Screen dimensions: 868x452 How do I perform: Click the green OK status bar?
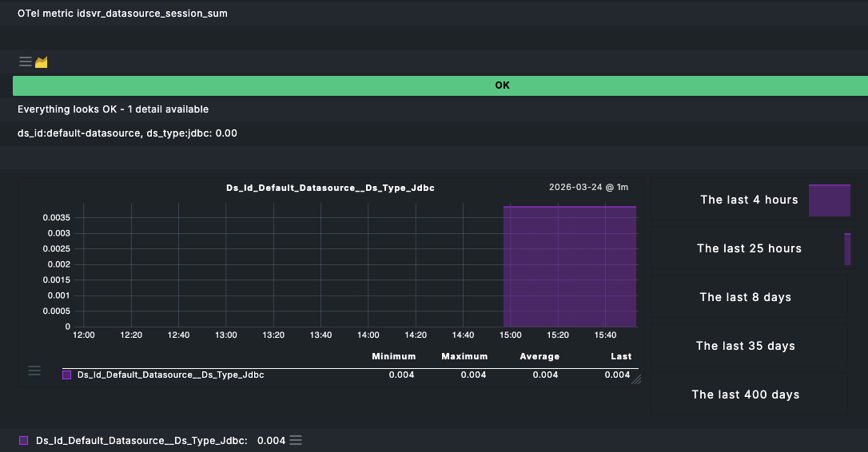[502, 85]
